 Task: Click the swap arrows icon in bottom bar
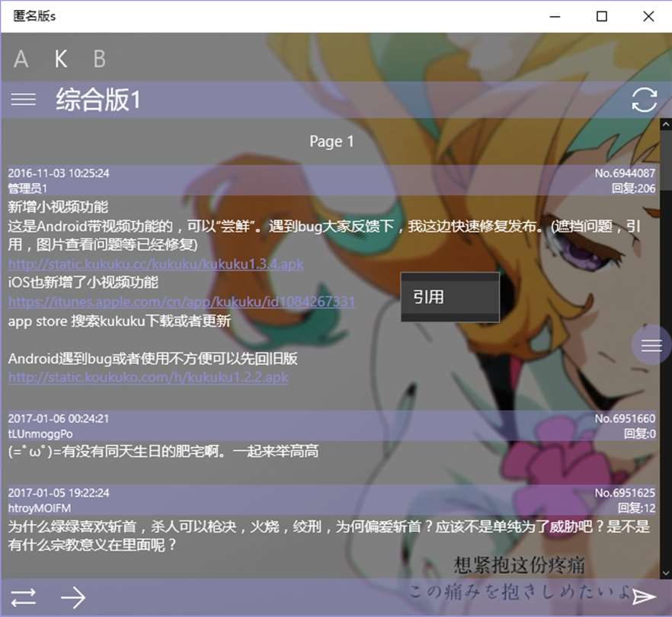24,598
